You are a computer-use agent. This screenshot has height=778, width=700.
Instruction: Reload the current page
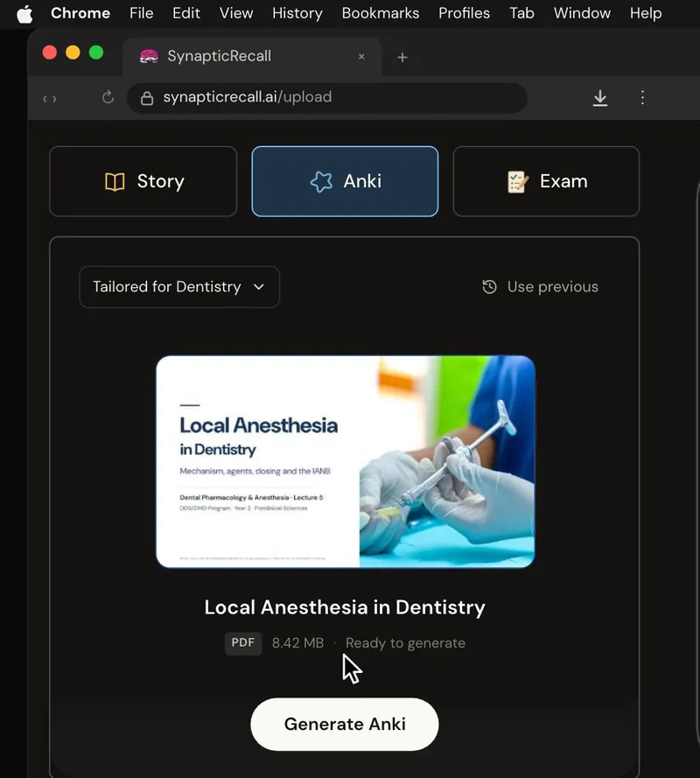click(108, 97)
